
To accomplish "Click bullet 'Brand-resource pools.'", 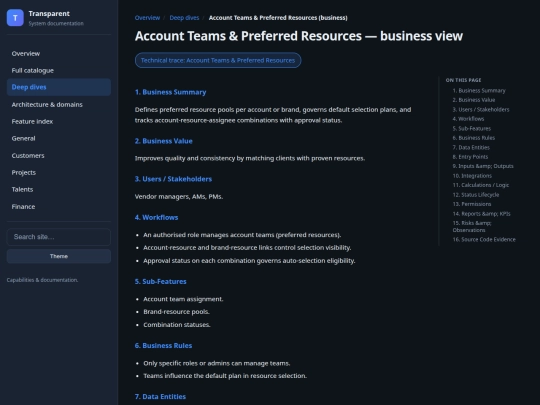I will [x=176, y=312].
